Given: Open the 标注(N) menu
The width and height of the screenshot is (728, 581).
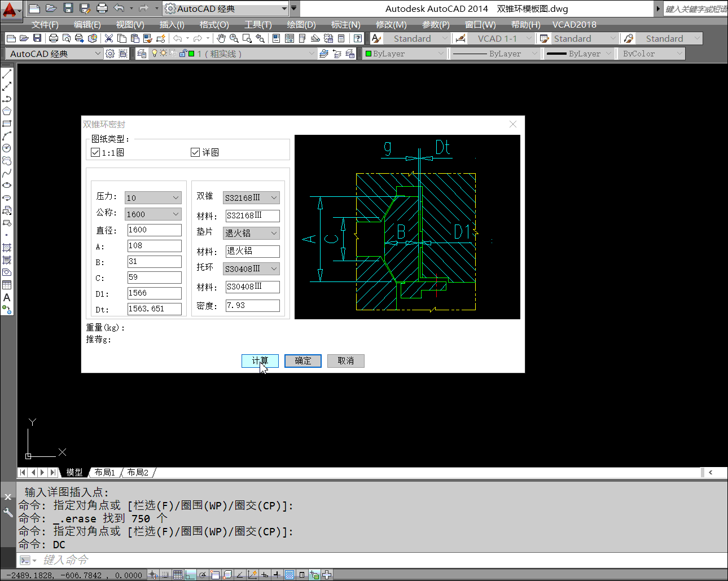Looking at the screenshot, I should [345, 24].
